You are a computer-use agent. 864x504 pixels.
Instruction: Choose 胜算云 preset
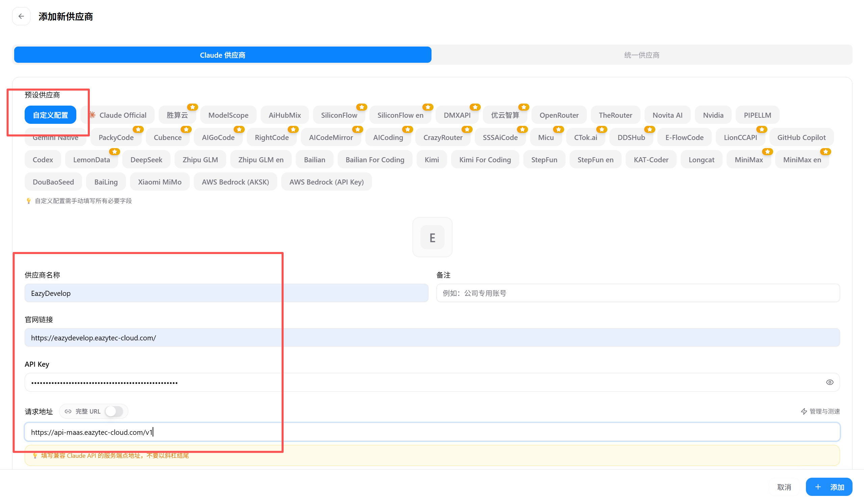point(177,115)
